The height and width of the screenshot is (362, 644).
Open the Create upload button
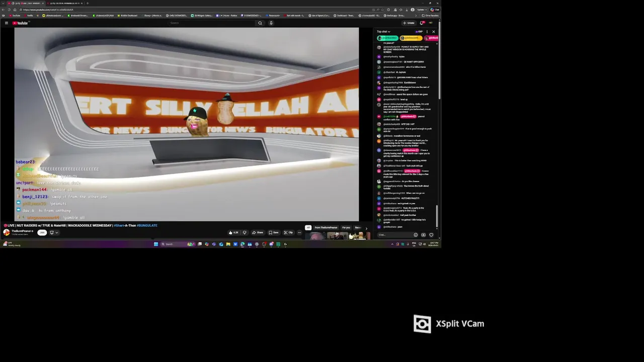pyautogui.click(x=409, y=23)
